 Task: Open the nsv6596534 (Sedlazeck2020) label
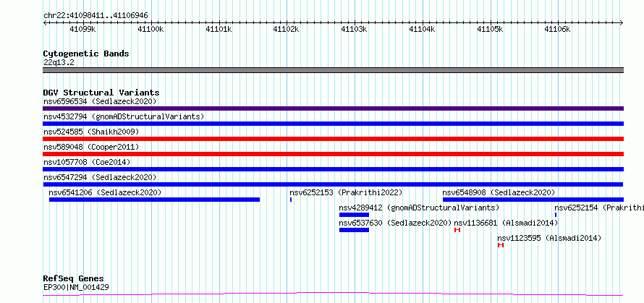point(100,101)
